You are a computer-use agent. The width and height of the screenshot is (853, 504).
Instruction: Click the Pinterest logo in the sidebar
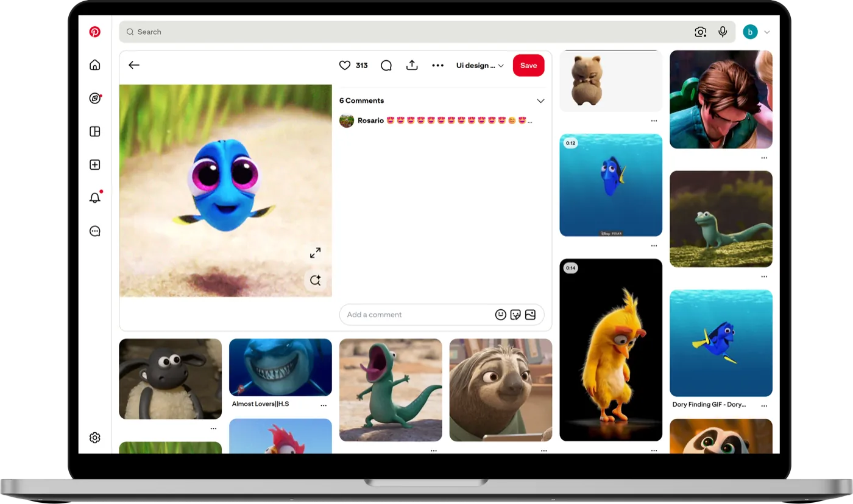[95, 32]
